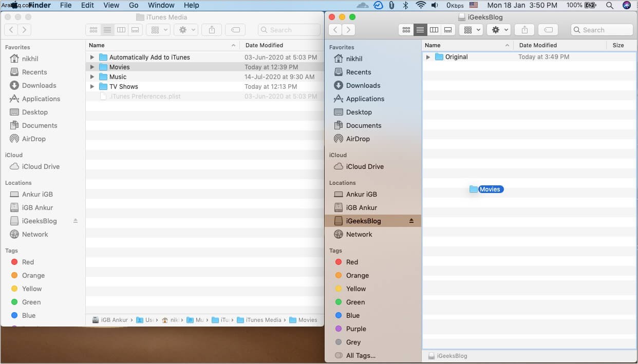Click back arrow in iTunes Media window
Screen dimensions: 638x364
11,30
